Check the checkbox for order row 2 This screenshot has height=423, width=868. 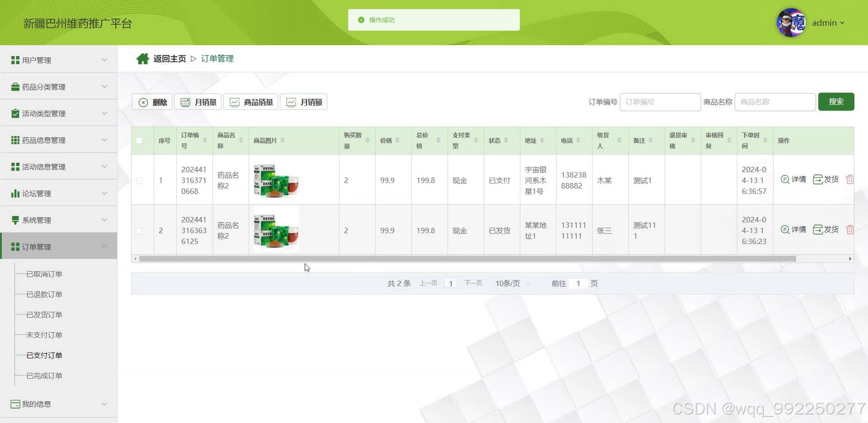pos(139,231)
